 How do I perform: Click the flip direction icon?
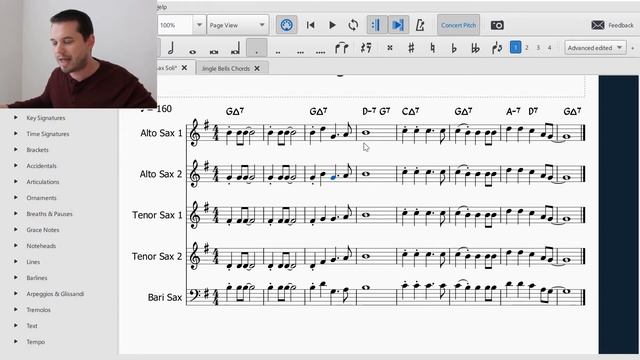[x=497, y=48]
